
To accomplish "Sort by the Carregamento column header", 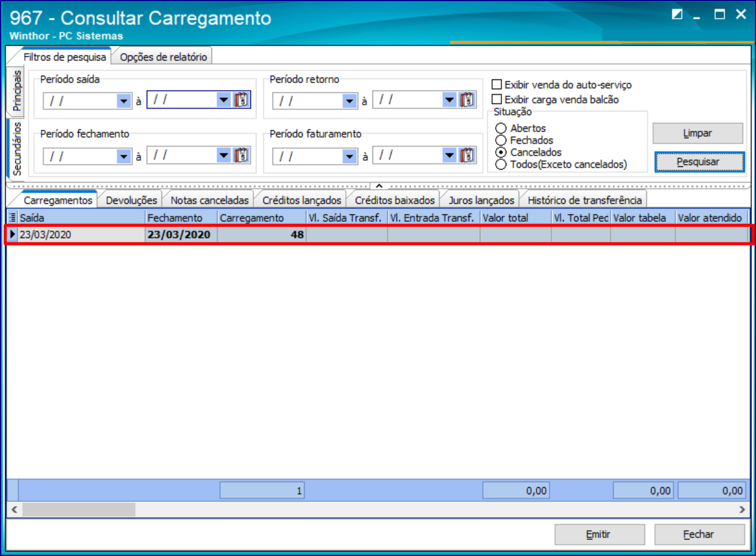I will point(262,218).
